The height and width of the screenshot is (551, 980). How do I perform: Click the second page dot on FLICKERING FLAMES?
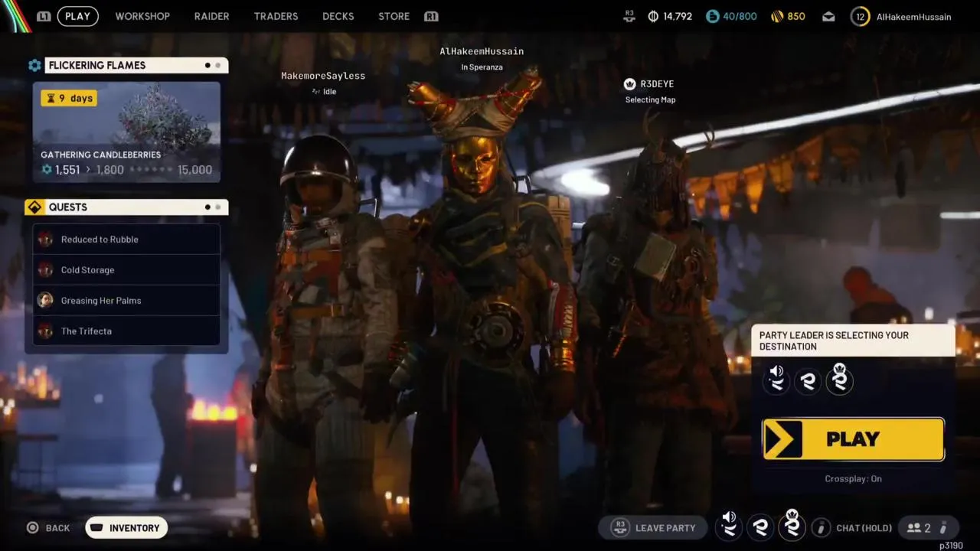point(218,66)
